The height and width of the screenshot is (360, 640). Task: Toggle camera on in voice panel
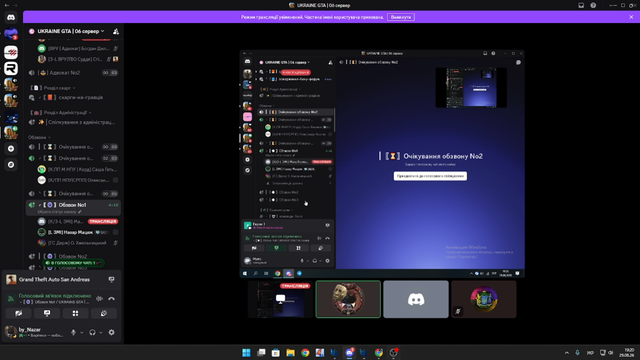click(19, 313)
